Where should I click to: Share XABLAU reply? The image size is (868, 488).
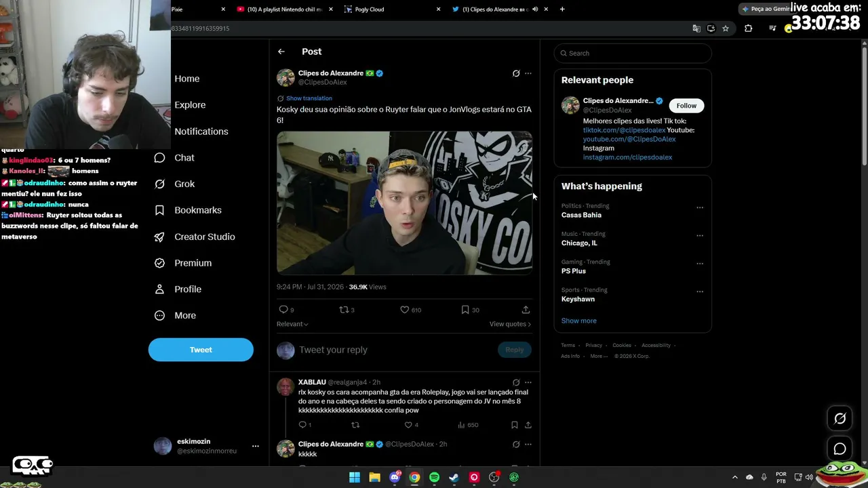(x=528, y=425)
